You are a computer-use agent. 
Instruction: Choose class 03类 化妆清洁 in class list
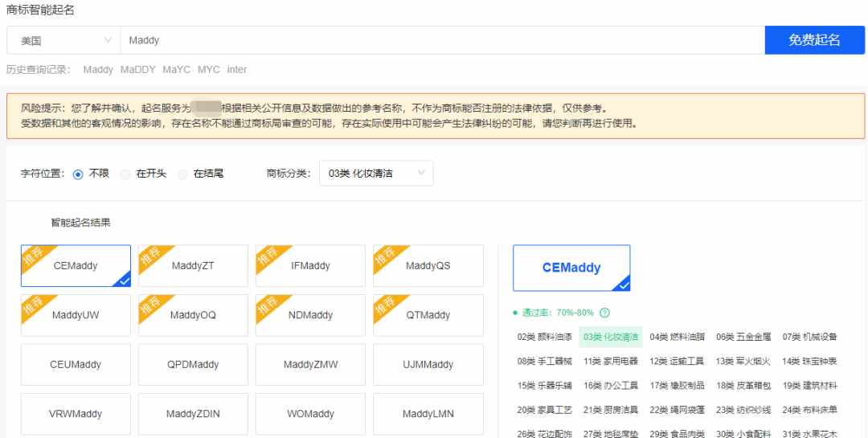[x=611, y=337]
